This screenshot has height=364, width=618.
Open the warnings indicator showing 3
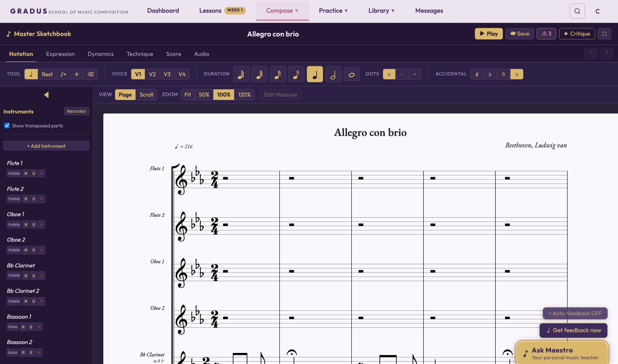(x=546, y=34)
